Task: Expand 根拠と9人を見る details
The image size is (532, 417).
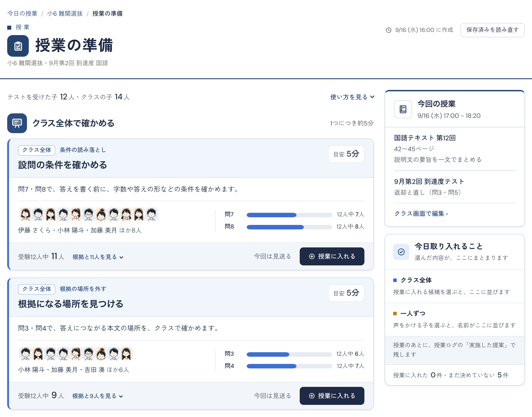Action: 98,396
